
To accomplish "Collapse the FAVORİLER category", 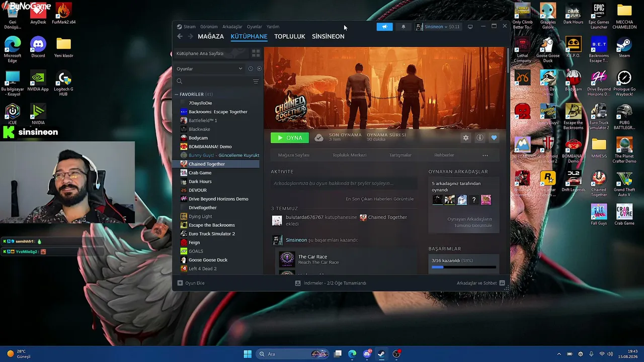I will click(177, 94).
